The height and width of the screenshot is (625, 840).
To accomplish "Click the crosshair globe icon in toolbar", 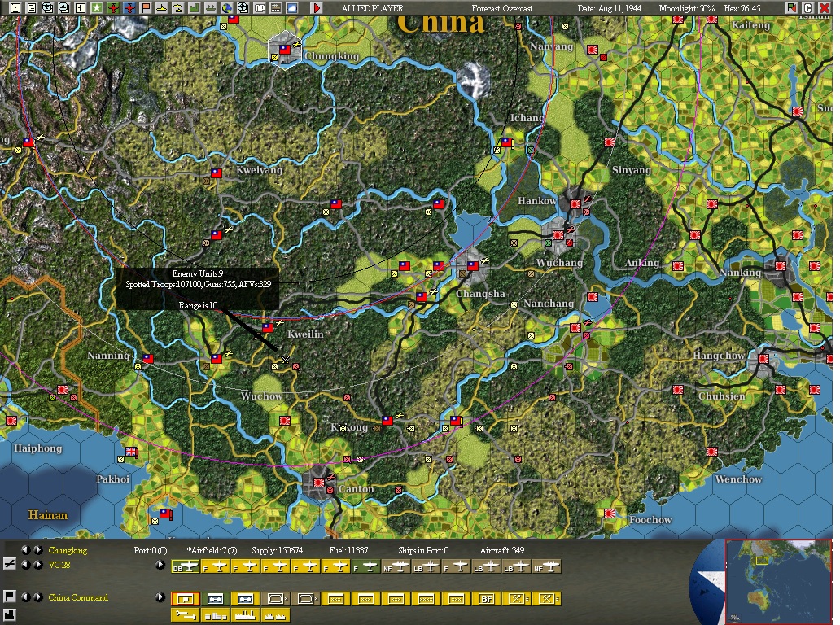I will click(x=243, y=8).
